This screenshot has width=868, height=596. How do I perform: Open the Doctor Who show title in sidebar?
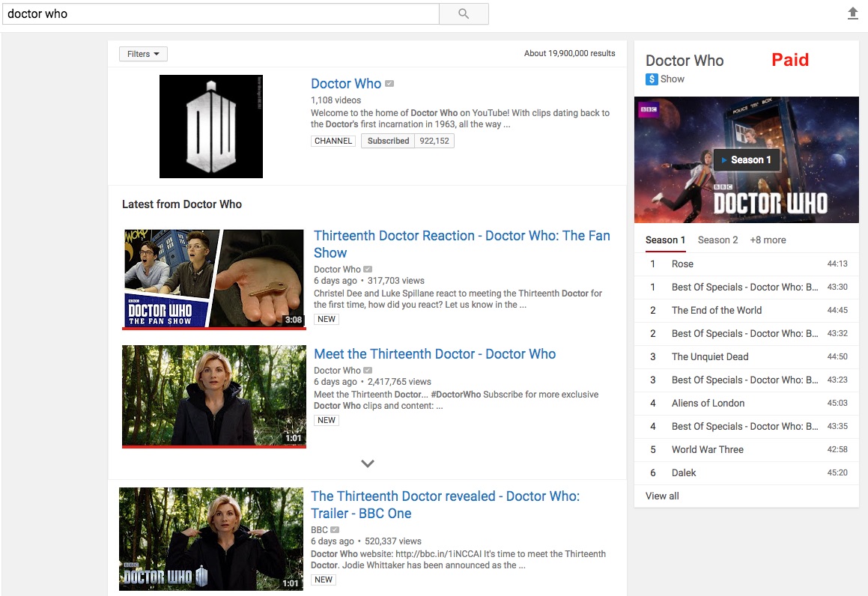click(x=685, y=61)
